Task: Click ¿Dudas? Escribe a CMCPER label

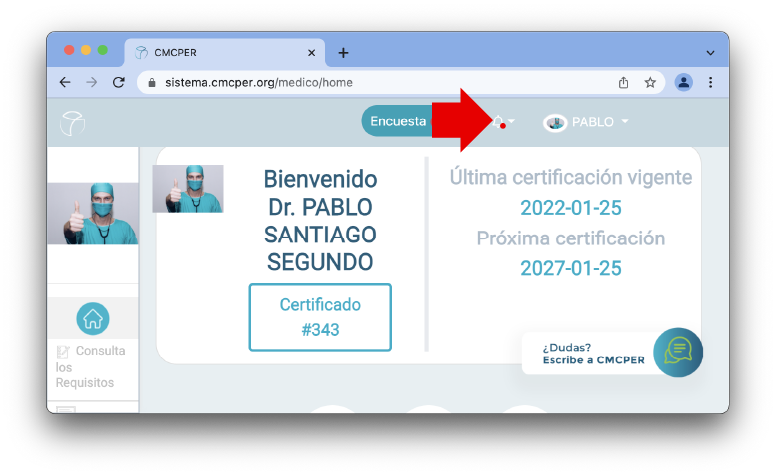Action: tap(594, 354)
